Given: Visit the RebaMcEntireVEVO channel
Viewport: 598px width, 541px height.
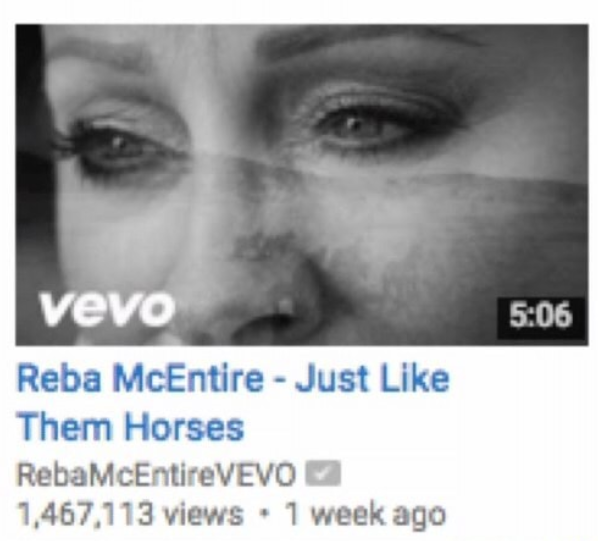Looking at the screenshot, I should pyautogui.click(x=156, y=474).
